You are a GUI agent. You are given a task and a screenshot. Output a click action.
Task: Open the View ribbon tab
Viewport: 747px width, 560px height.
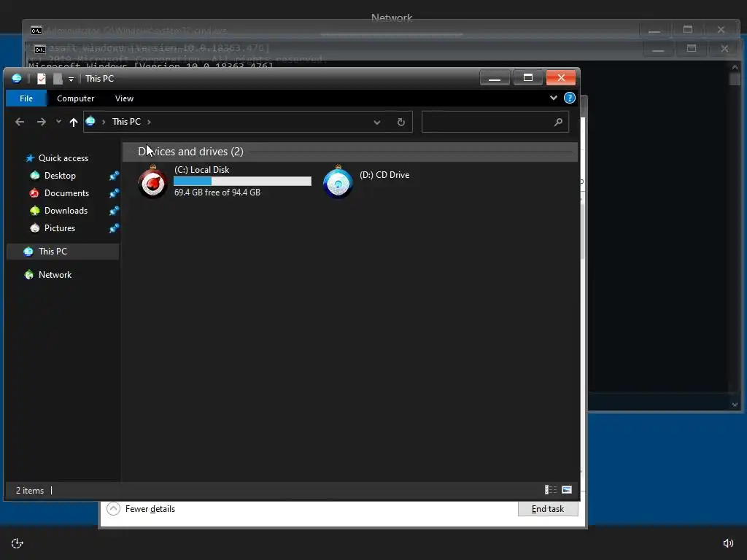124,98
